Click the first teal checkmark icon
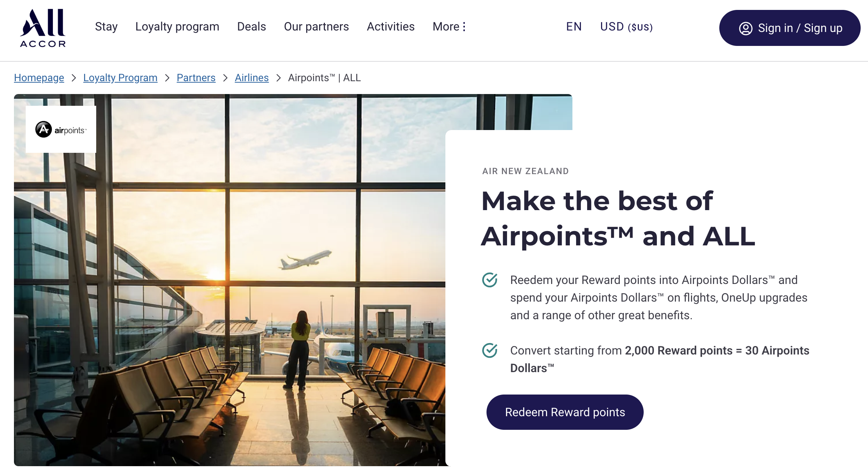Screen dimensions: 868x468 490,280
